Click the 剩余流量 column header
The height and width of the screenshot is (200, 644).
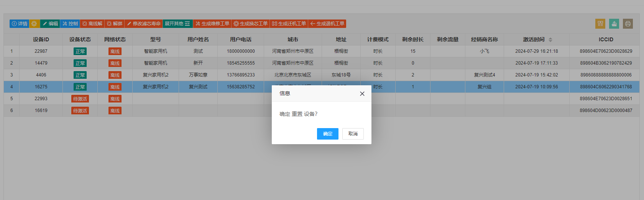click(448, 40)
